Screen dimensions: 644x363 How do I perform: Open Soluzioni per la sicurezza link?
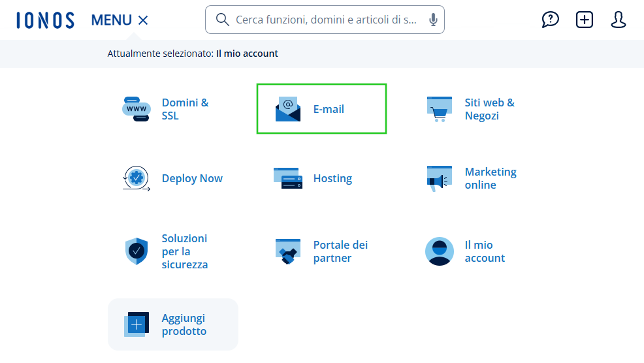pyautogui.click(x=185, y=251)
